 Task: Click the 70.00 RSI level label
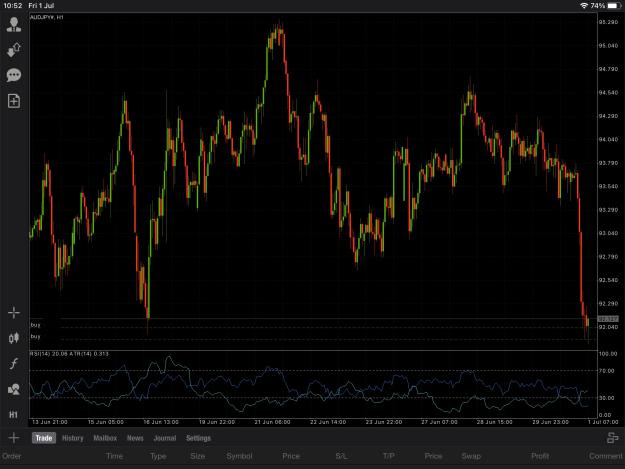(607, 371)
